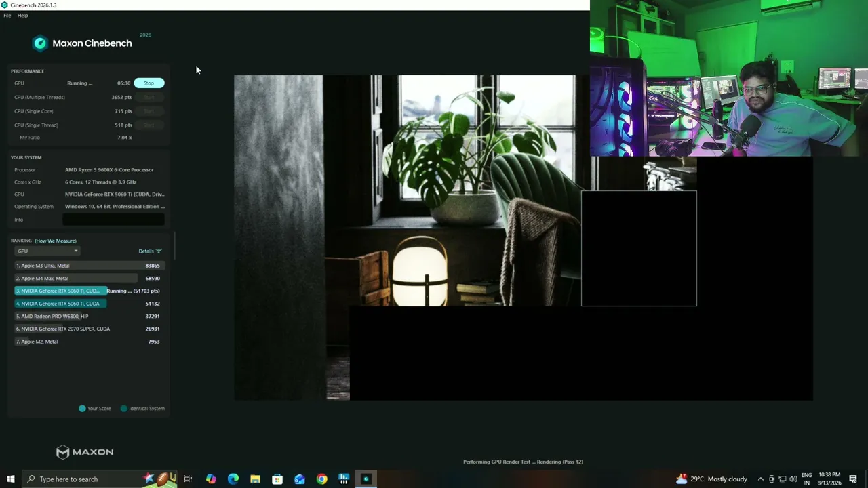Click the Your Score legend entry
This screenshot has height=488, width=868.
coord(95,409)
